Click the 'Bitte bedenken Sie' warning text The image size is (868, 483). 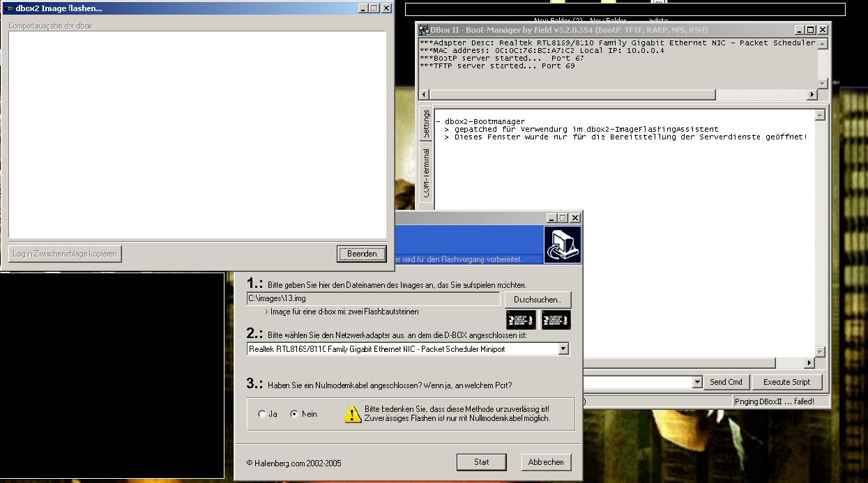457,414
